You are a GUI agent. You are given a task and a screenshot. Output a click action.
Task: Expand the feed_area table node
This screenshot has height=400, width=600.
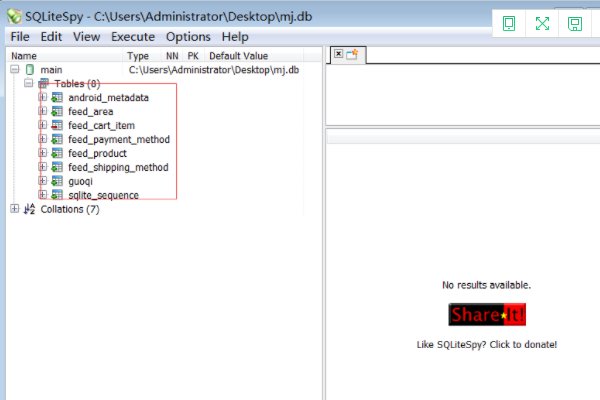point(42,112)
